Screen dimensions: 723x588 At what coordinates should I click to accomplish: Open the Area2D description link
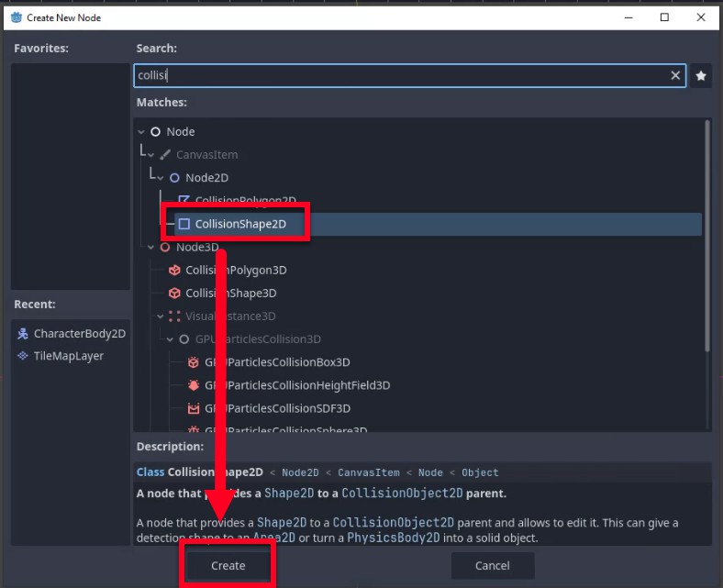point(274,538)
